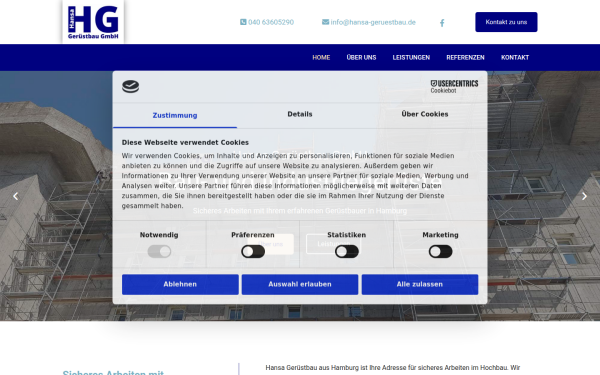This screenshot has width=600, height=375.
Task: Open the Facebook page icon
Action: click(x=442, y=23)
